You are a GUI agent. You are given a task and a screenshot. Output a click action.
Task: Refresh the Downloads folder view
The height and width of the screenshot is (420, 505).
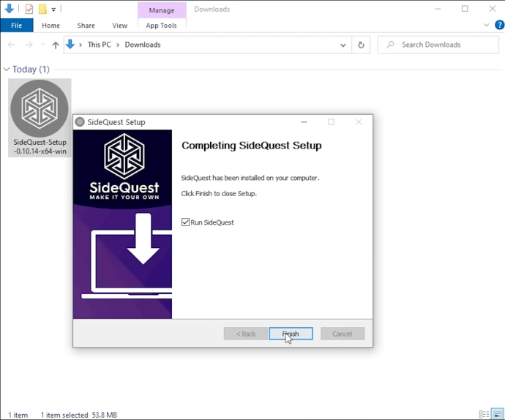coord(361,45)
